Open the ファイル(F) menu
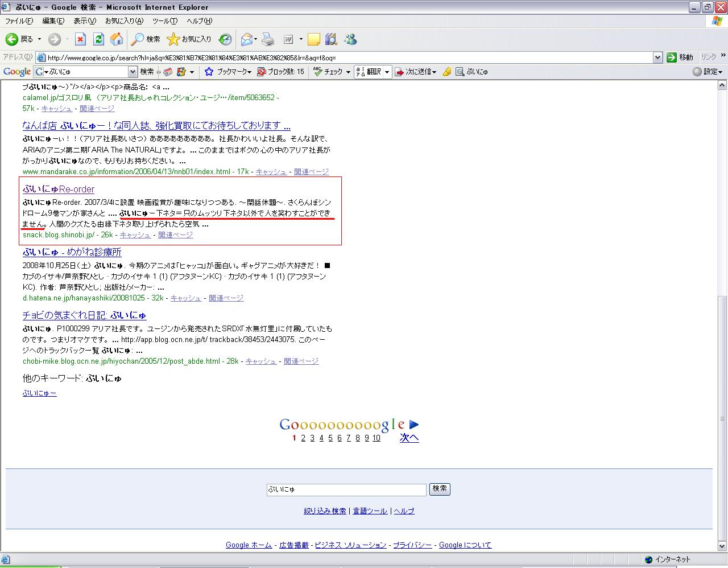Screen dimensions: 728x568 coord(19,21)
